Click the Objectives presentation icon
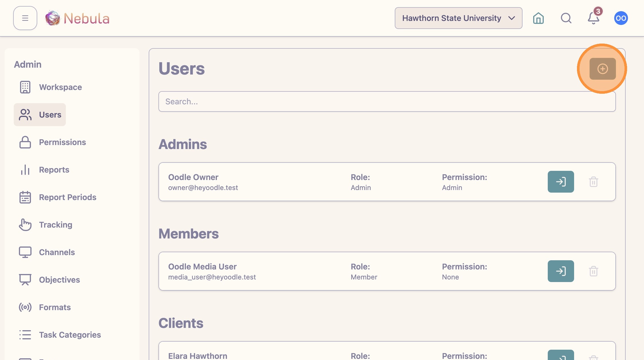The width and height of the screenshot is (644, 360). click(25, 280)
